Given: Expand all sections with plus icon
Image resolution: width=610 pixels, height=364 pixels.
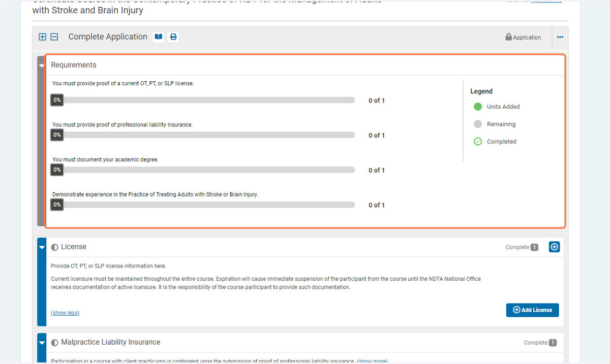Looking at the screenshot, I should pyautogui.click(x=43, y=37).
